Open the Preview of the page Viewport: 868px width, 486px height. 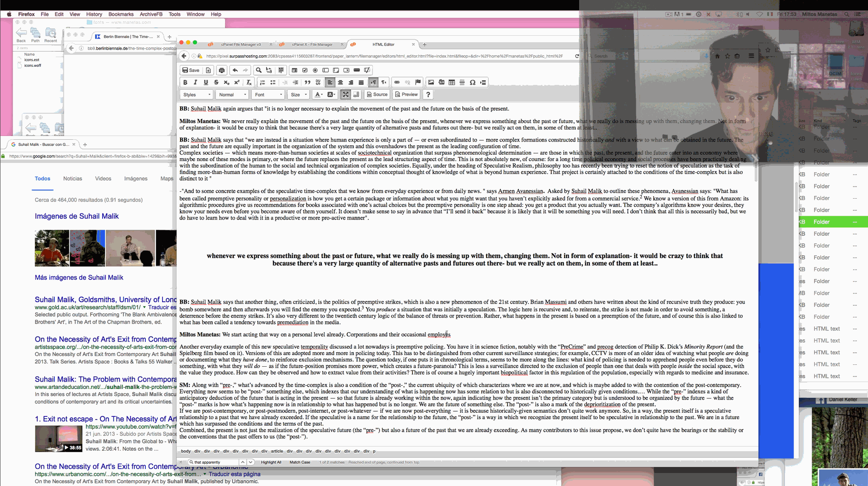point(406,95)
